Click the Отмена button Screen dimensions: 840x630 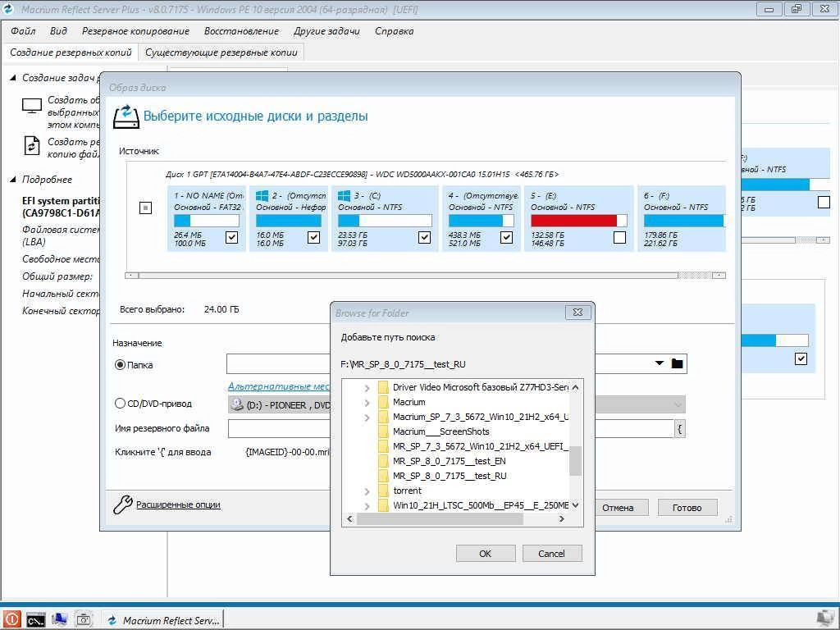(x=618, y=507)
